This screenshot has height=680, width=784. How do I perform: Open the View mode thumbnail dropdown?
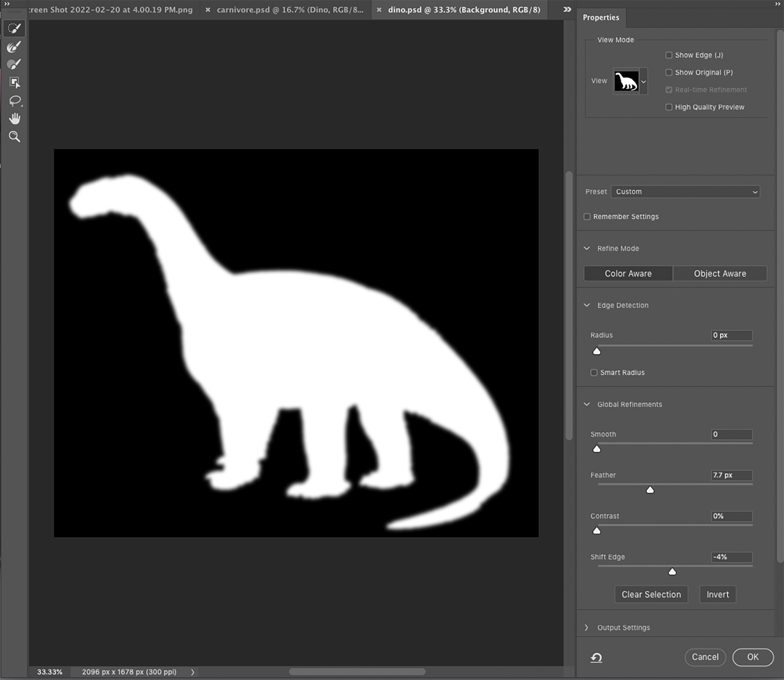tap(643, 81)
